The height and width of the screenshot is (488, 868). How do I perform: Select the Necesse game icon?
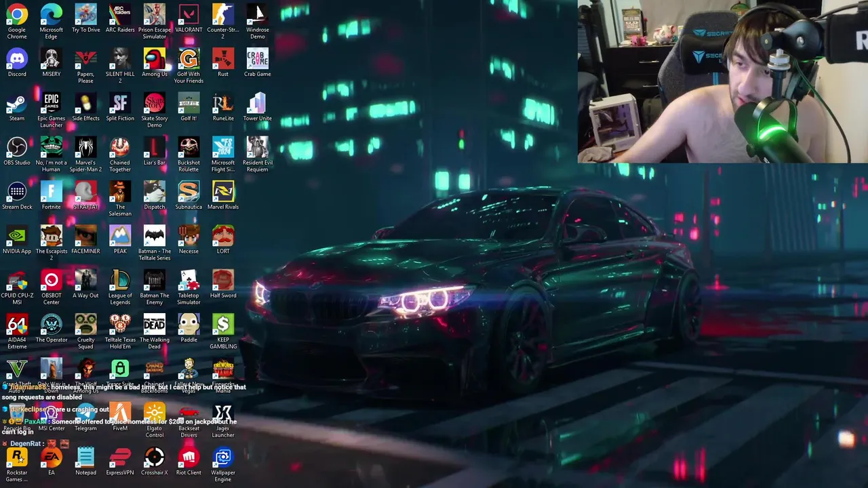click(x=189, y=236)
